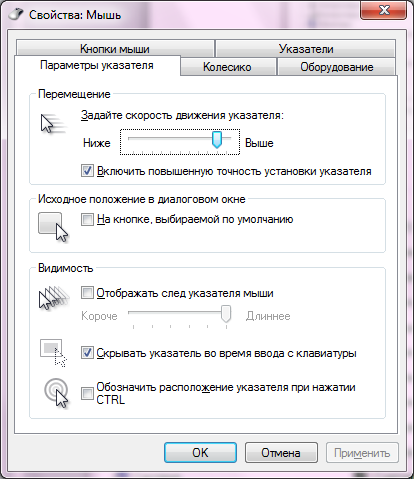Click the pointer trails icon
Image resolution: width=414 pixels, height=479 pixels.
[54, 298]
